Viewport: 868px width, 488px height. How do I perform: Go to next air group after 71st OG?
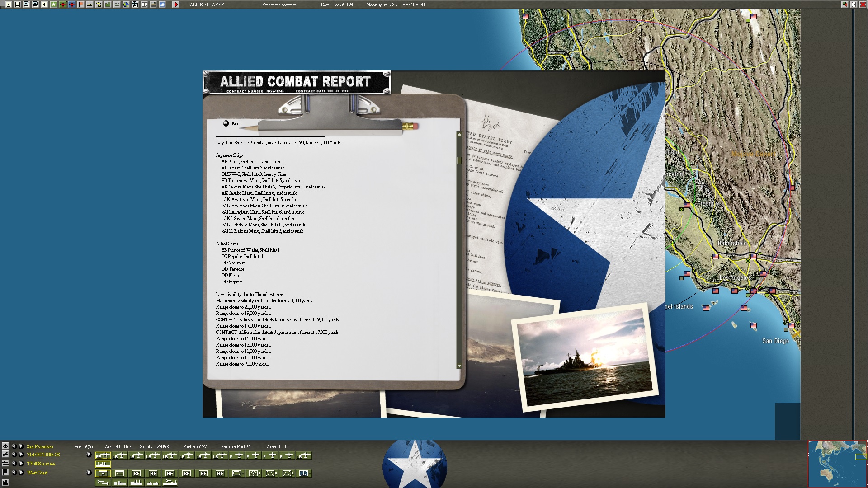21,455
